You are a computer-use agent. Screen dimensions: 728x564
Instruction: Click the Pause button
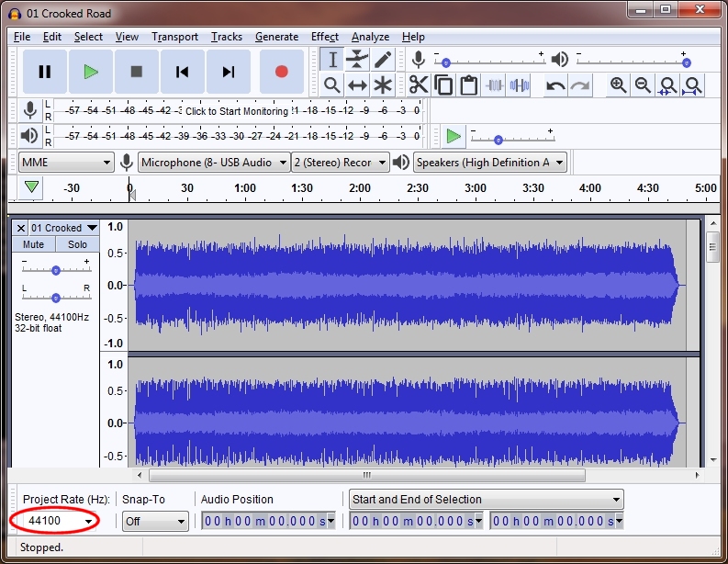45,72
